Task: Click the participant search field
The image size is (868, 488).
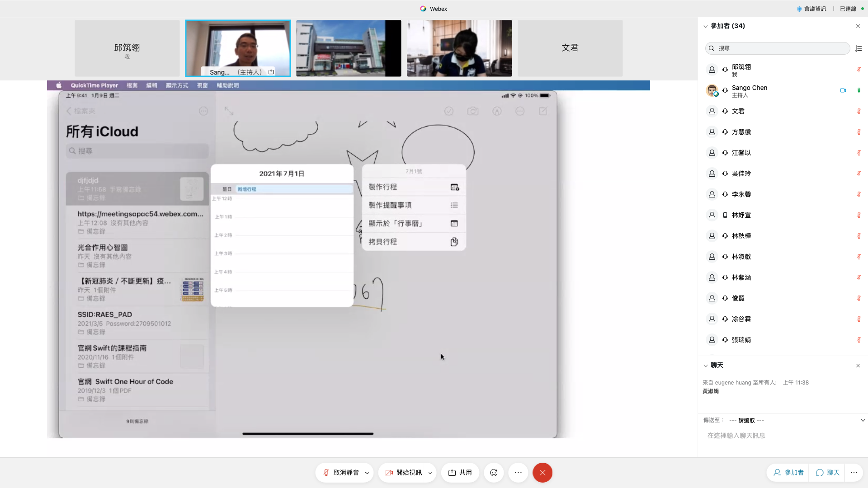Action: point(778,48)
